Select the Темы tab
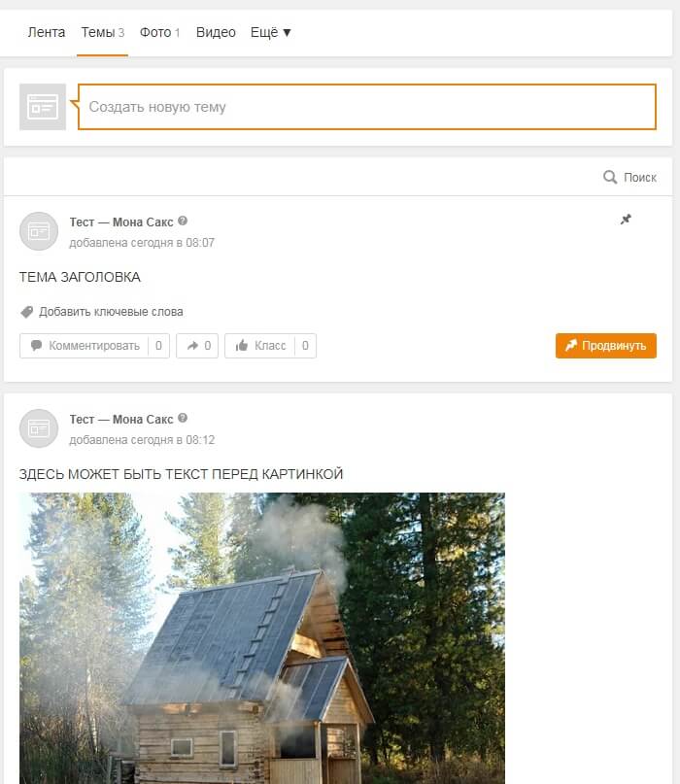Viewport: 680px width, 784px height. pyautogui.click(x=103, y=32)
